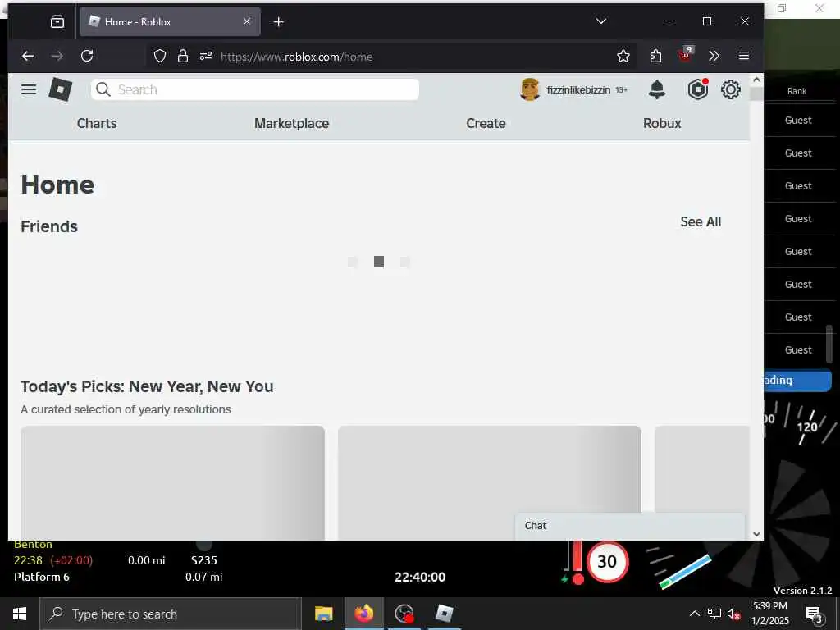Click the 22:40:00 clock in the game HUD
This screenshot has width=840, height=630.
pyautogui.click(x=420, y=577)
